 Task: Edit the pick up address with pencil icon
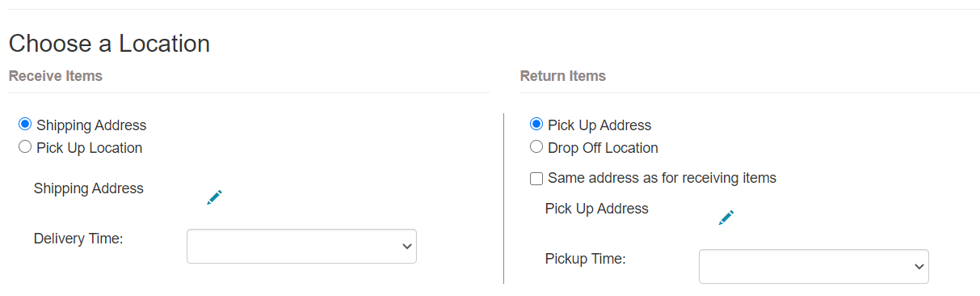pos(726,218)
